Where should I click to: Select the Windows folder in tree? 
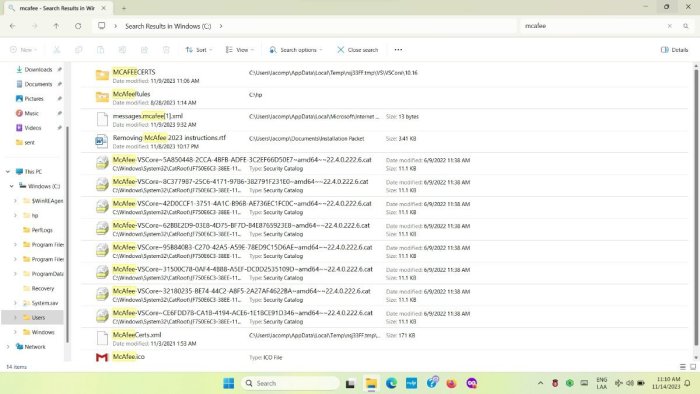click(39, 332)
